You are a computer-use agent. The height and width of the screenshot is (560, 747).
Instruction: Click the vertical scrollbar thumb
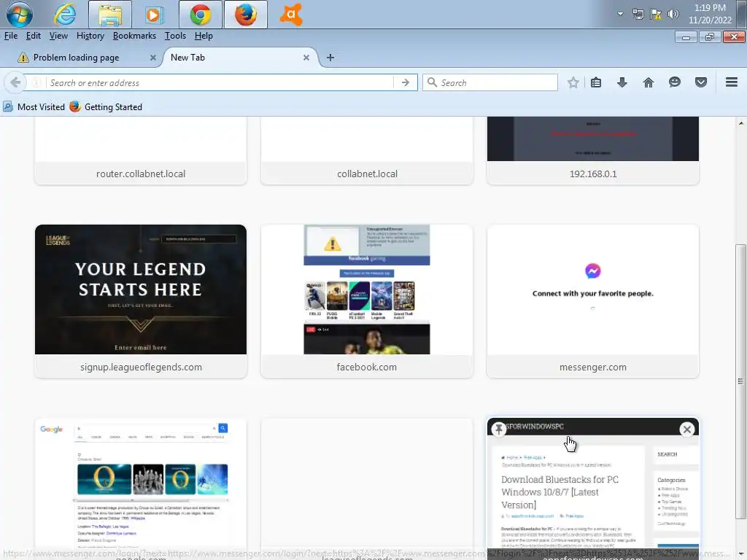coord(740,381)
